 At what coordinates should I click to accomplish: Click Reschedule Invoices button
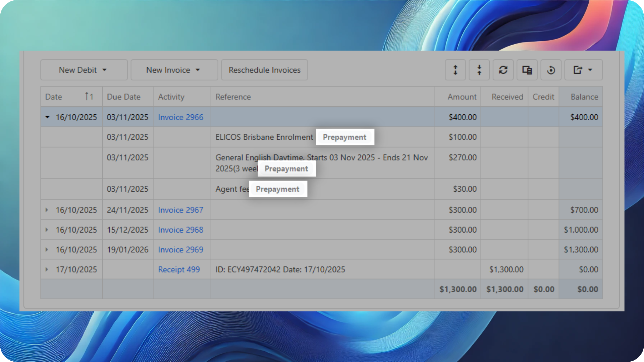click(x=264, y=70)
